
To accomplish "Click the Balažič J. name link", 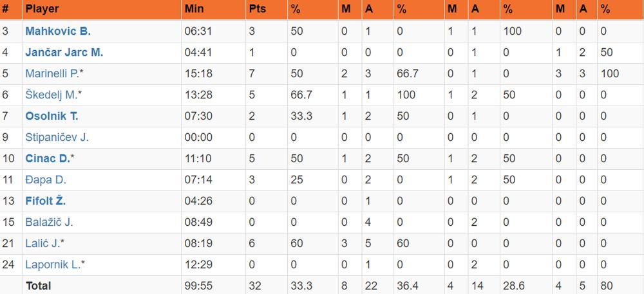I will (49, 223).
